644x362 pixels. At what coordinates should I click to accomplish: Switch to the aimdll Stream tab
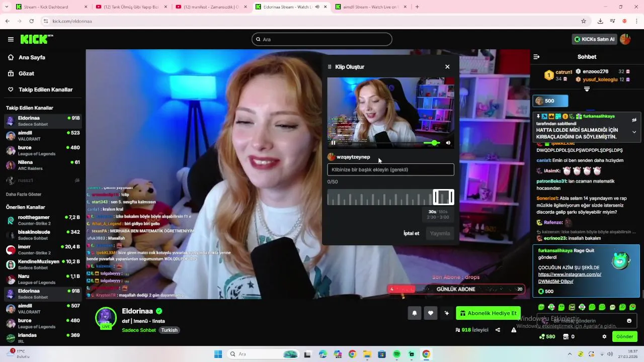click(370, 7)
